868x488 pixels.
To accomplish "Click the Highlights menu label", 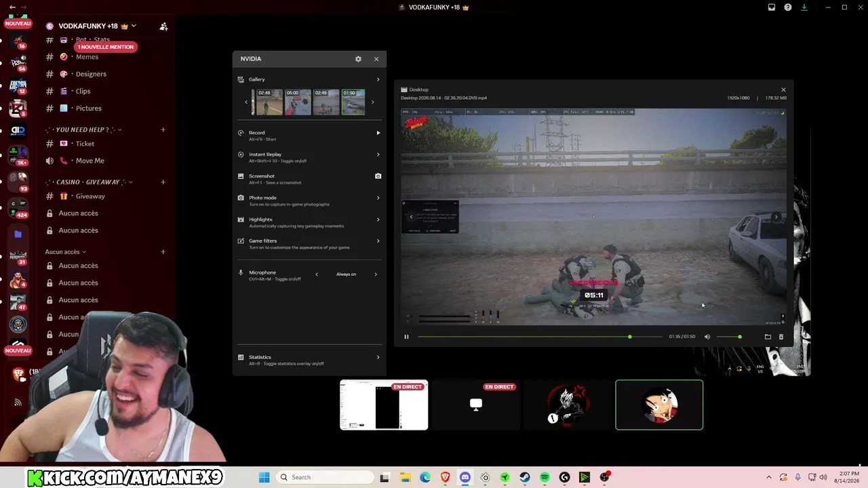I will [260, 220].
